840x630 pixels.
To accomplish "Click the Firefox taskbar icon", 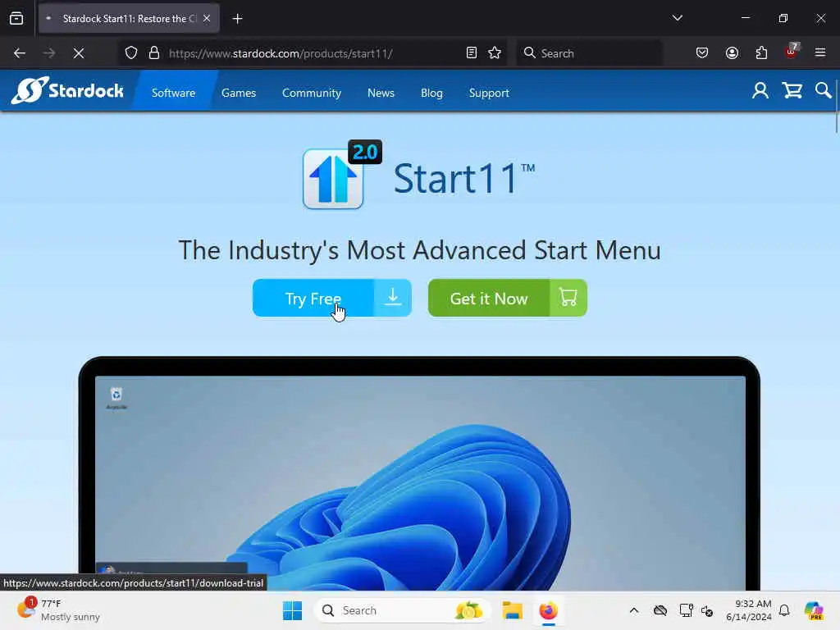I will (x=548, y=610).
